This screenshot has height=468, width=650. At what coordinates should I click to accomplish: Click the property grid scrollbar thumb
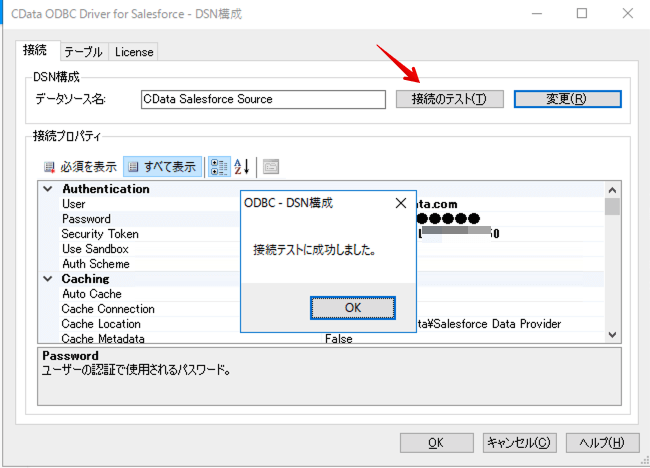pyautogui.click(x=612, y=206)
